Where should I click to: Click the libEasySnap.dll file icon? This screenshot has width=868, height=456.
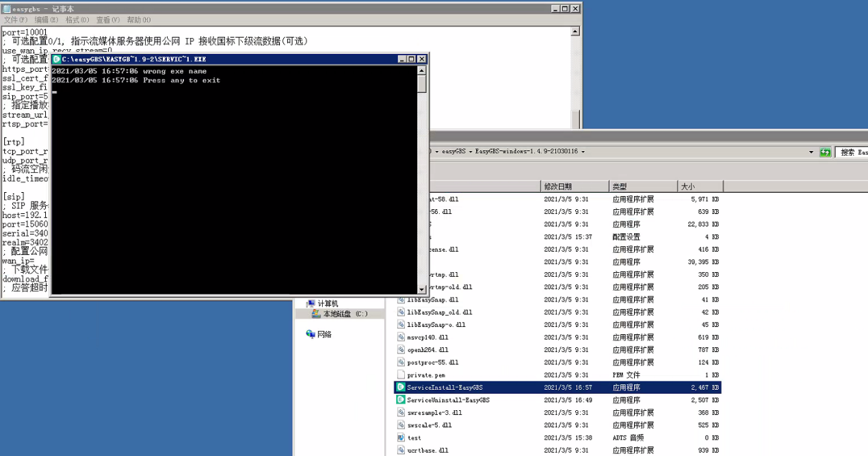coord(401,299)
